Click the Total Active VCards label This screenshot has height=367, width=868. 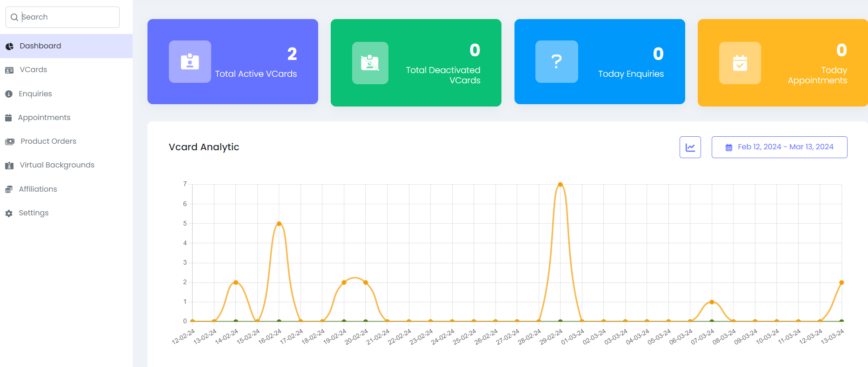click(x=256, y=74)
